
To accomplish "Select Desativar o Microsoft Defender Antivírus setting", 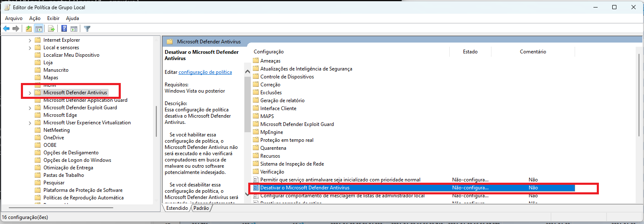I will click(x=305, y=188).
